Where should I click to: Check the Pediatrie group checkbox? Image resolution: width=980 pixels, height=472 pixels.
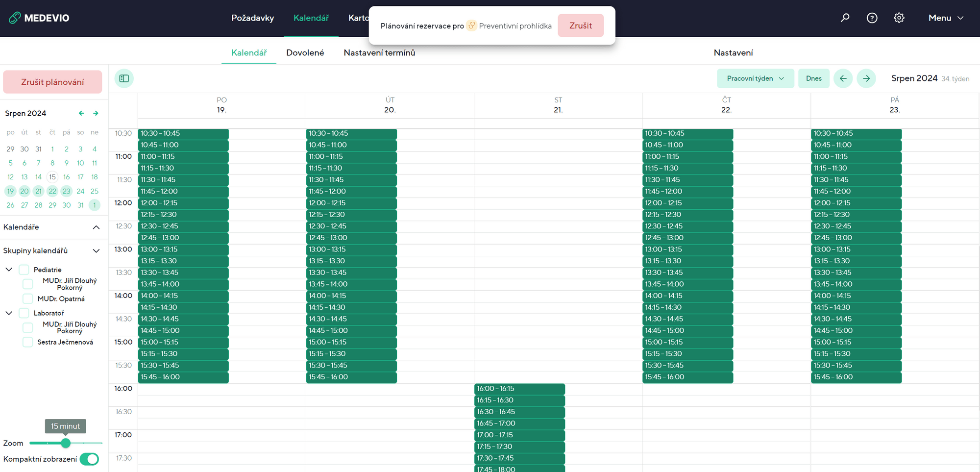24,270
